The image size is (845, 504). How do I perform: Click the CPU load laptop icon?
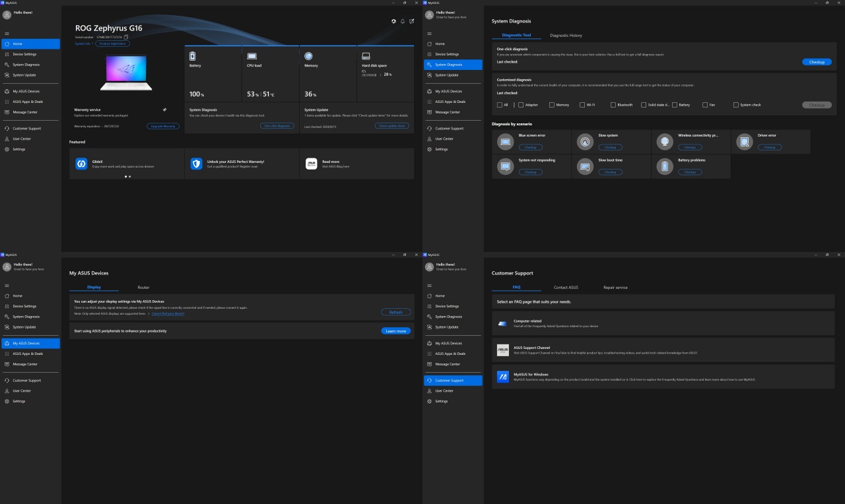point(252,56)
